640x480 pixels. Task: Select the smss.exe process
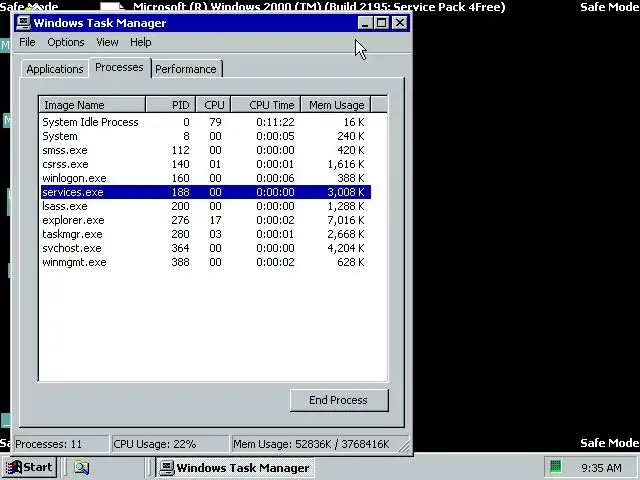tap(206, 150)
